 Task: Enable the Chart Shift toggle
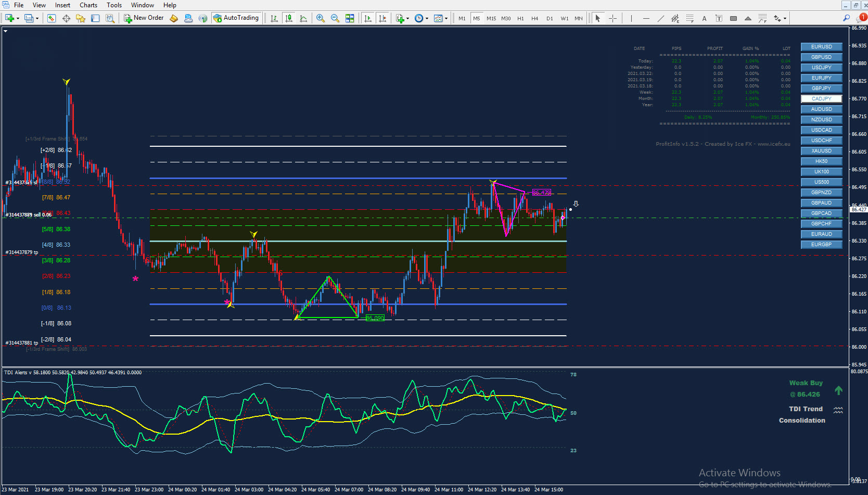click(382, 18)
